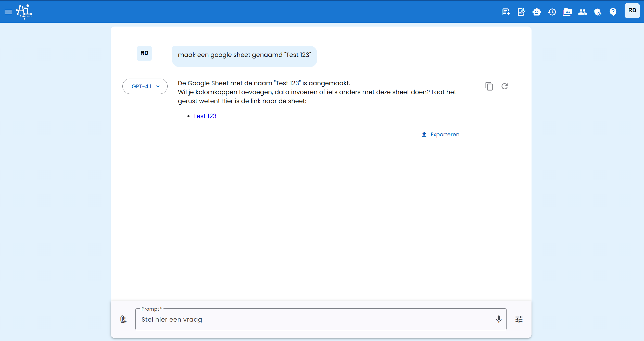Image resolution: width=644 pixels, height=341 pixels.
Task: Open the Test 123 sheet link
Action: point(205,116)
